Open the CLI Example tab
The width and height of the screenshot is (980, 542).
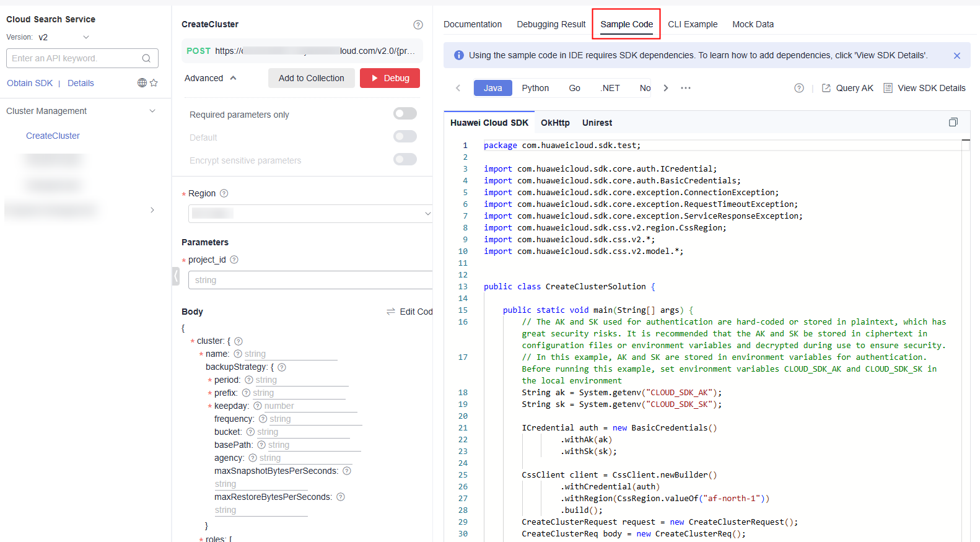point(693,24)
